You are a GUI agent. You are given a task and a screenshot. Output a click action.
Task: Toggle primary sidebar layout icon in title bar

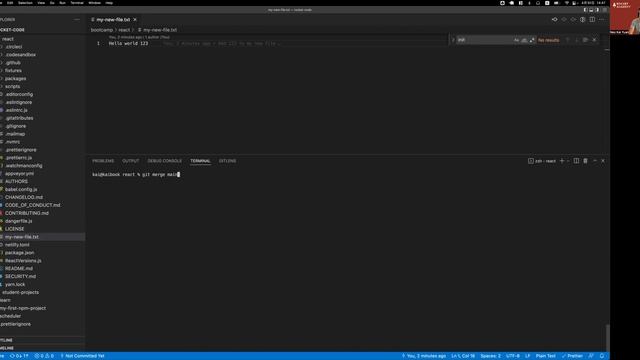[585, 10]
